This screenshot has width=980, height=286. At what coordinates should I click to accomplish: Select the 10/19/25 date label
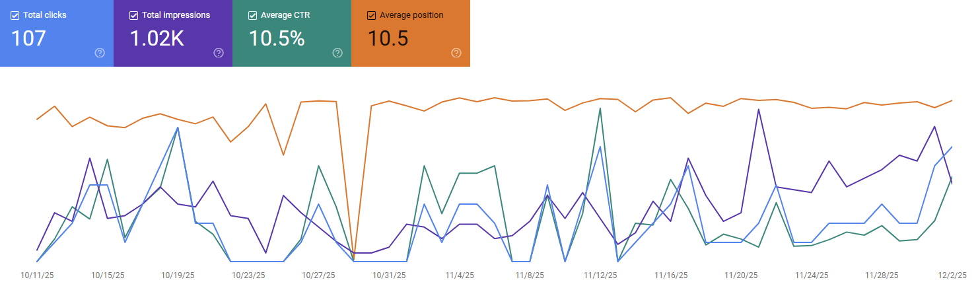tap(178, 275)
